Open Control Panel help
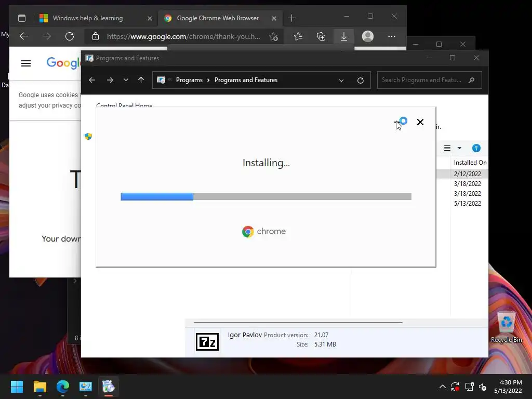532x399 pixels. 476,148
